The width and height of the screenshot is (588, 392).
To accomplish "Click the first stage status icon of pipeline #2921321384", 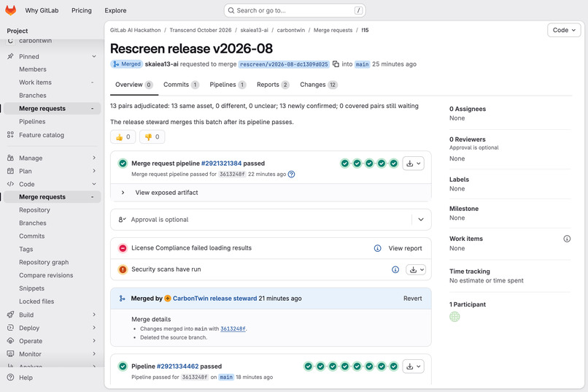I will click(x=345, y=164).
